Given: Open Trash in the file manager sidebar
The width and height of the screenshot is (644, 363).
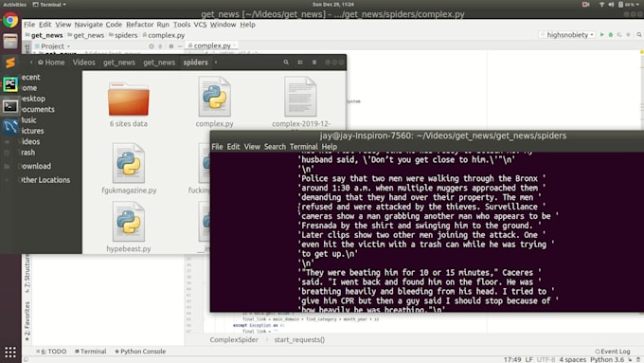Looking at the screenshot, I should click(27, 153).
